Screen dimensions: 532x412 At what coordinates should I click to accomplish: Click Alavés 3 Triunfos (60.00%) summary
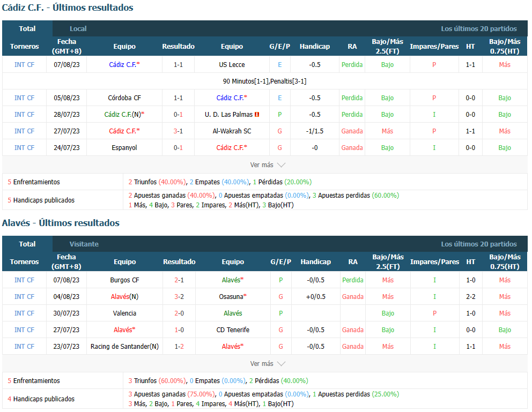tap(157, 380)
